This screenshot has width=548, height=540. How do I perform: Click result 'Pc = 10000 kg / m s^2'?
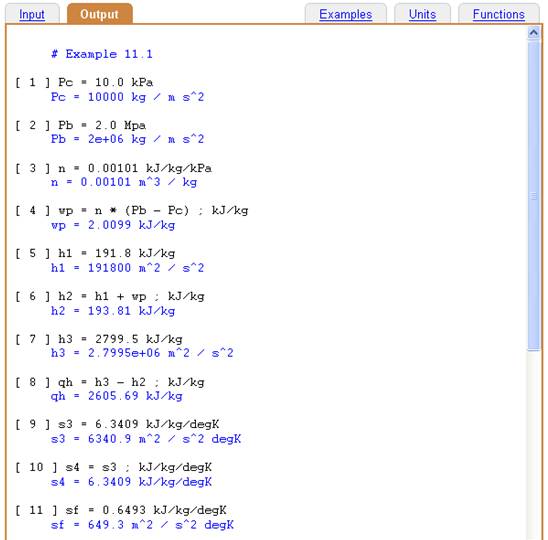coord(127,97)
